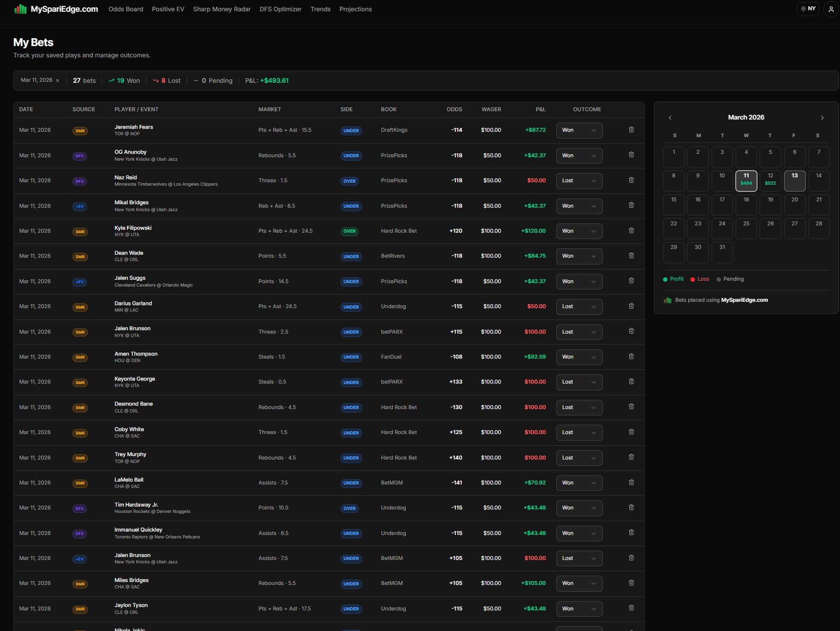Open outcome dropdown for Amen Thompson
The width and height of the screenshot is (840, 631).
pos(579,357)
